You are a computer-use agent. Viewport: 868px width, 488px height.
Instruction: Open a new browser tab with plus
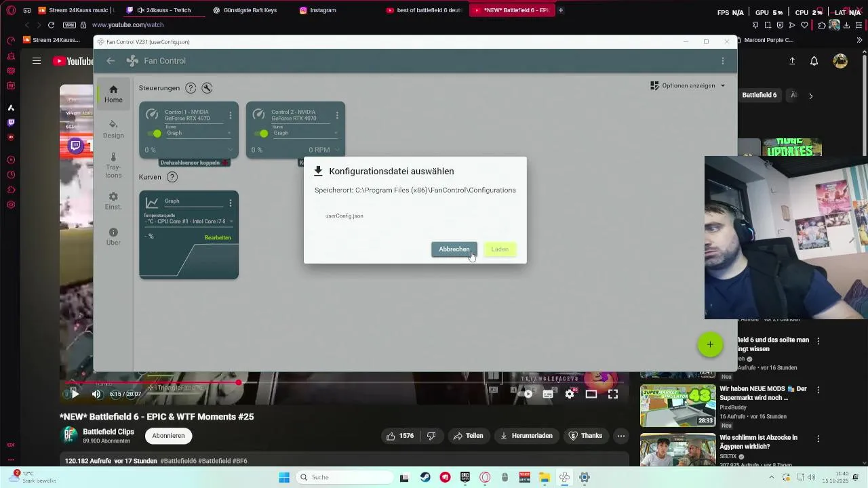[561, 10]
